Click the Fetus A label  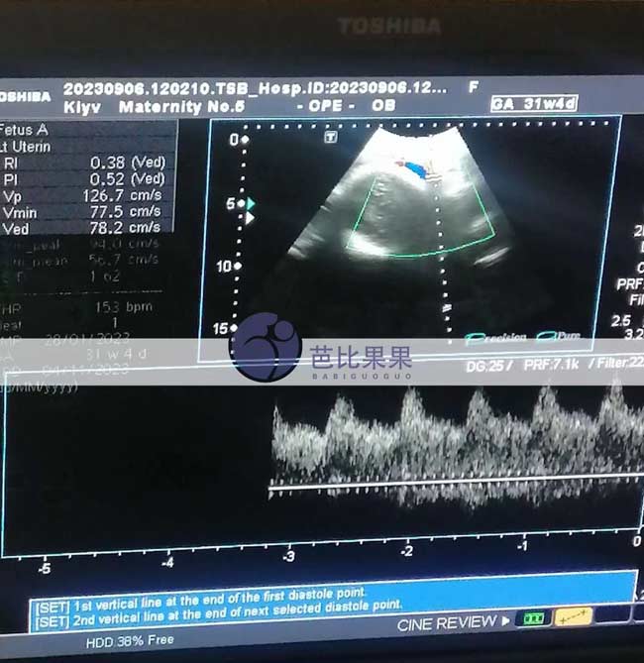click(24, 130)
